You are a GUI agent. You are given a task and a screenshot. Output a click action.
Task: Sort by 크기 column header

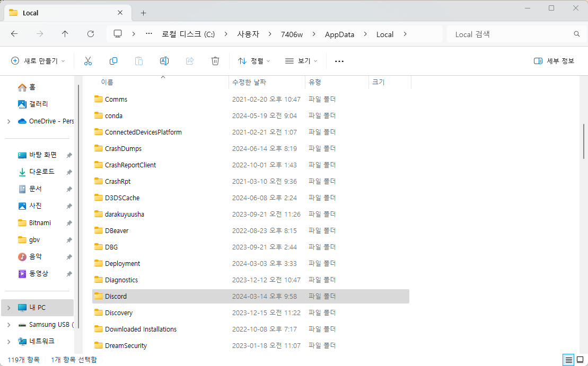tap(390, 82)
